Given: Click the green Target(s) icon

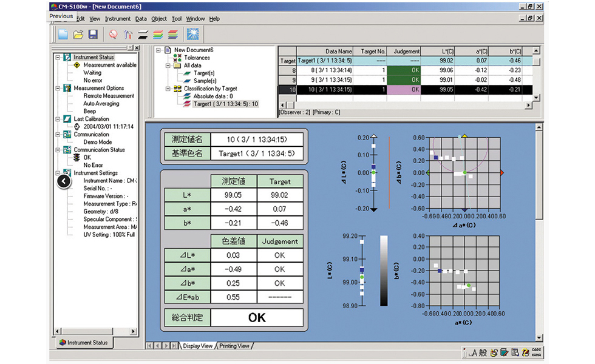Looking at the screenshot, I should pyautogui.click(x=188, y=73).
